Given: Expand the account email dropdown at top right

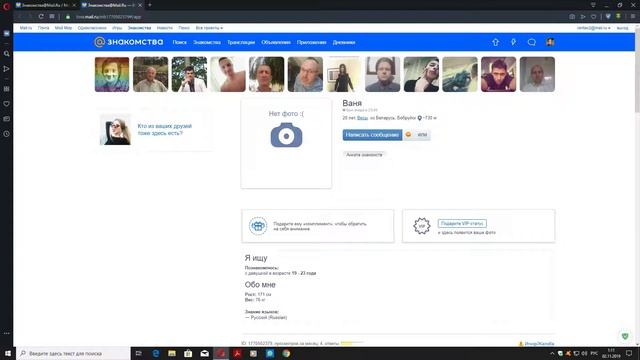Looking at the screenshot, I should click(593, 28).
